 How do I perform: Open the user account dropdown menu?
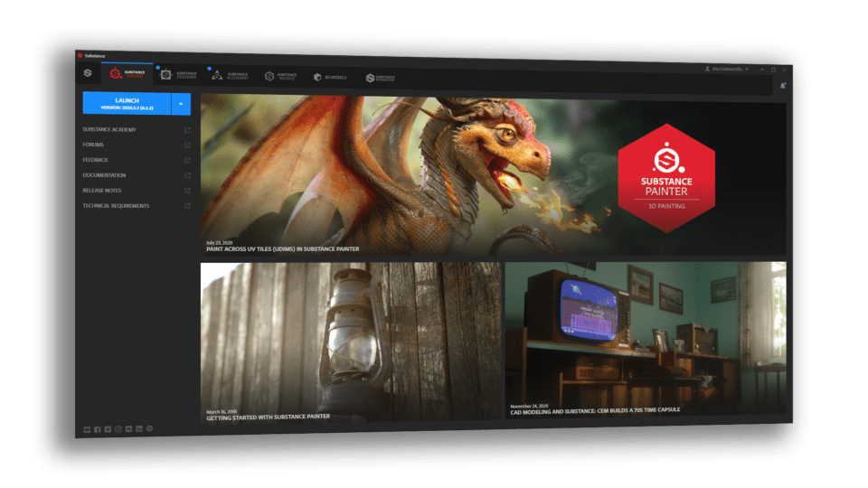[x=727, y=70]
